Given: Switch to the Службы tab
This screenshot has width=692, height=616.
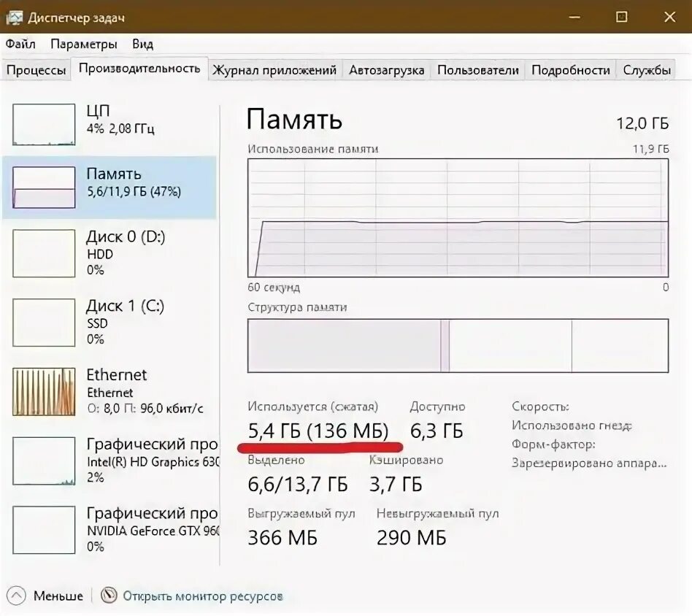Looking at the screenshot, I should tap(647, 70).
